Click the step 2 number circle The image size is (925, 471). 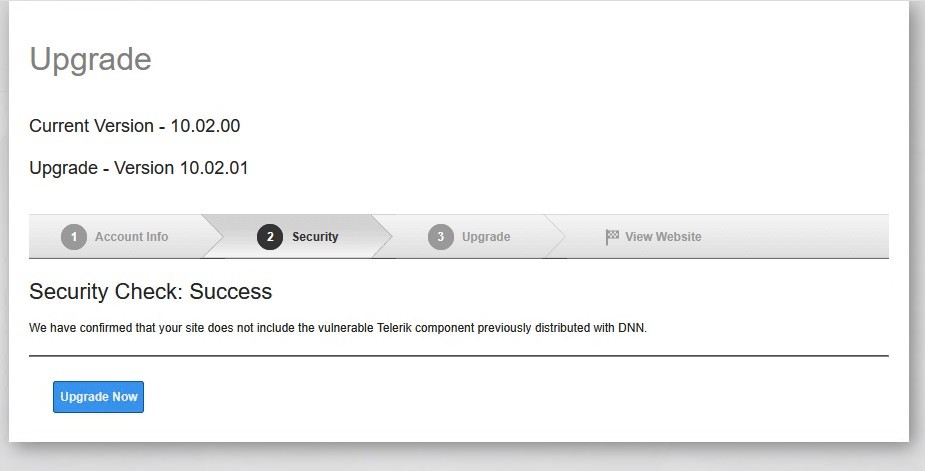270,237
